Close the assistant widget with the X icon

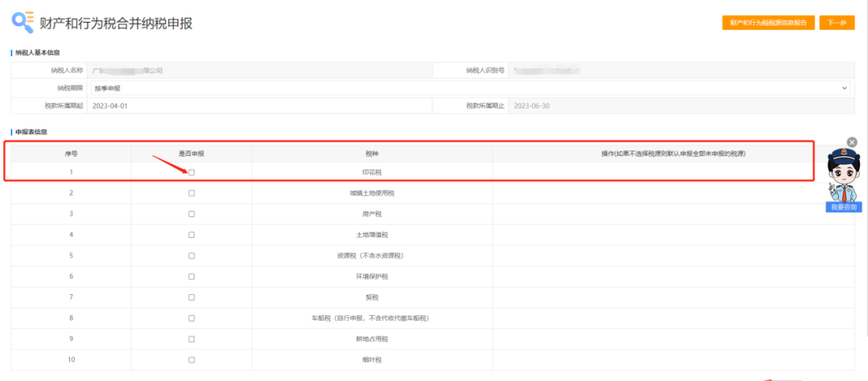852,142
